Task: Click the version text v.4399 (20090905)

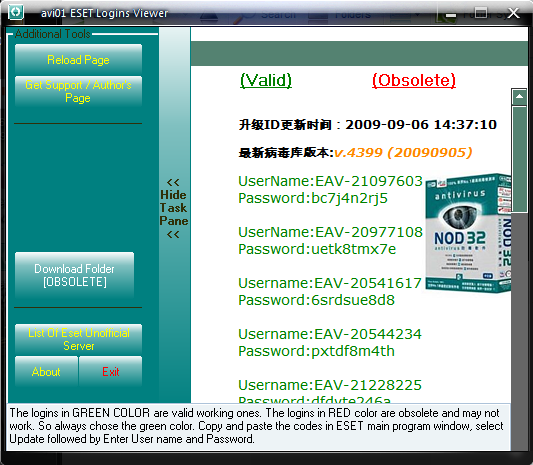Action: 403,153
